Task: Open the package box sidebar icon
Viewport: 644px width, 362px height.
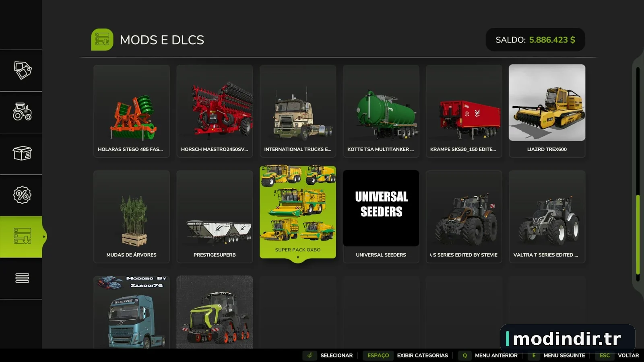Action: [x=22, y=153]
